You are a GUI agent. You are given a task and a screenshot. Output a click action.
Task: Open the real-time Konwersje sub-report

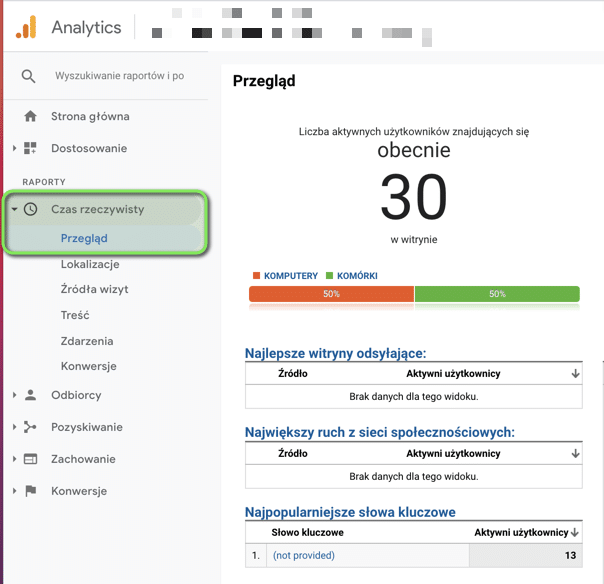click(x=89, y=366)
